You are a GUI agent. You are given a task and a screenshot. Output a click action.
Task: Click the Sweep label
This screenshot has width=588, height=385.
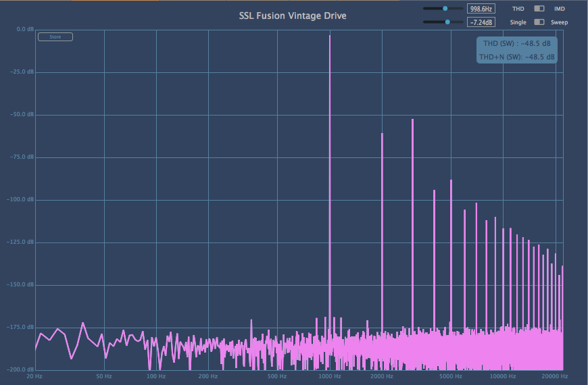tap(559, 22)
